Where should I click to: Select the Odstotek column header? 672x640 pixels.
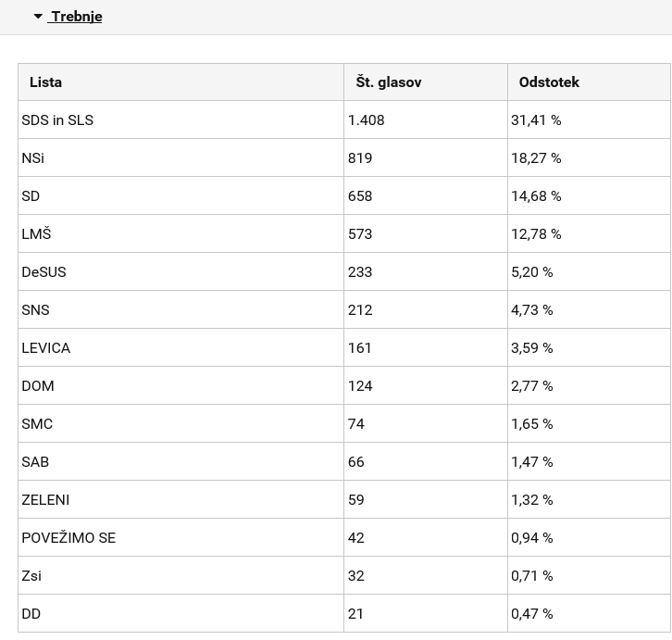[x=589, y=82]
